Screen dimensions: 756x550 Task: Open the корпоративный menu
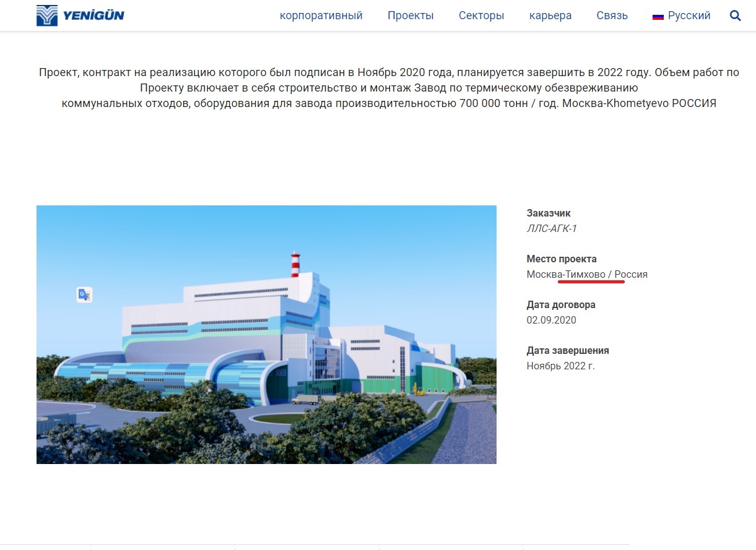(x=321, y=15)
